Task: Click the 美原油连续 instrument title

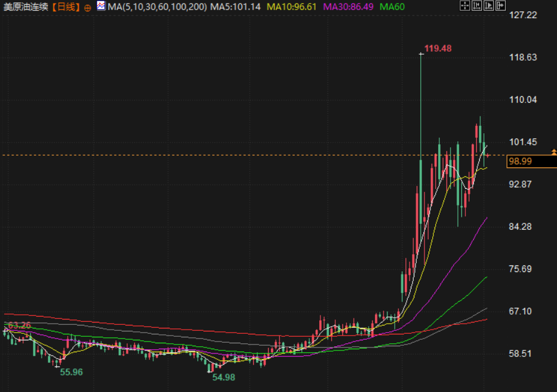Action: pyautogui.click(x=26, y=7)
